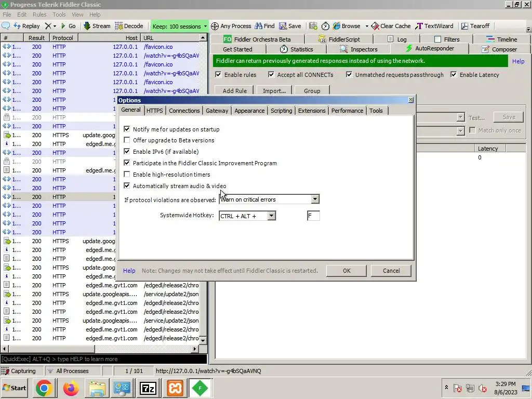Open Find sessions binoculars
The height and width of the screenshot is (399, 532).
coord(264,26)
